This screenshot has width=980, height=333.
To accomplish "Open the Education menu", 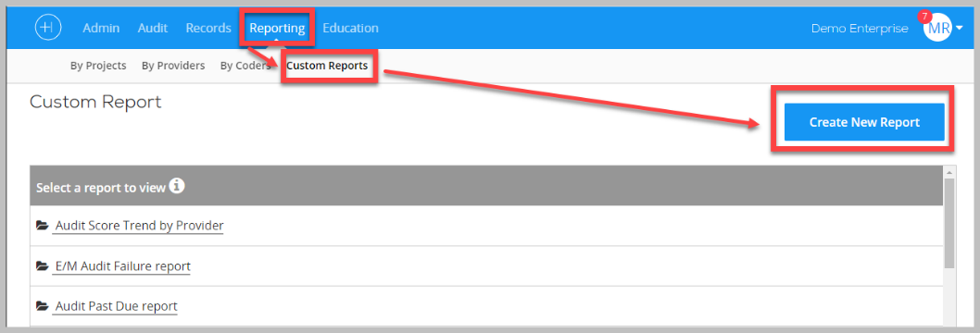I will pyautogui.click(x=351, y=28).
